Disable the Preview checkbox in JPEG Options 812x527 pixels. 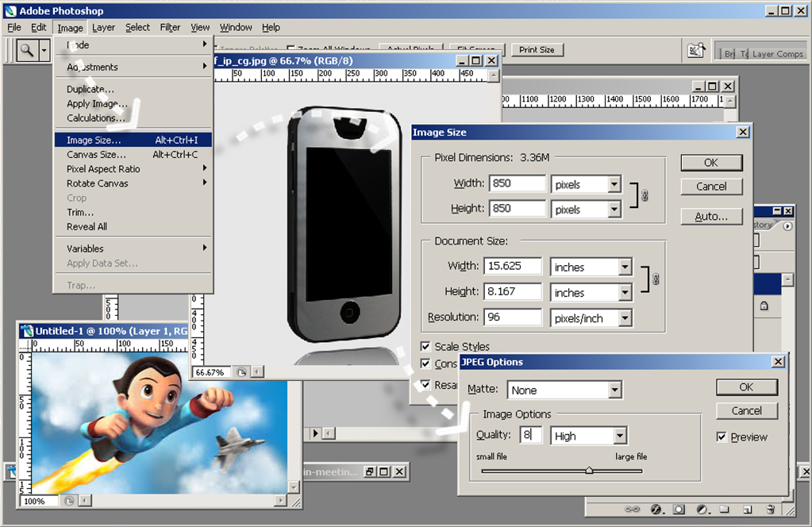722,437
